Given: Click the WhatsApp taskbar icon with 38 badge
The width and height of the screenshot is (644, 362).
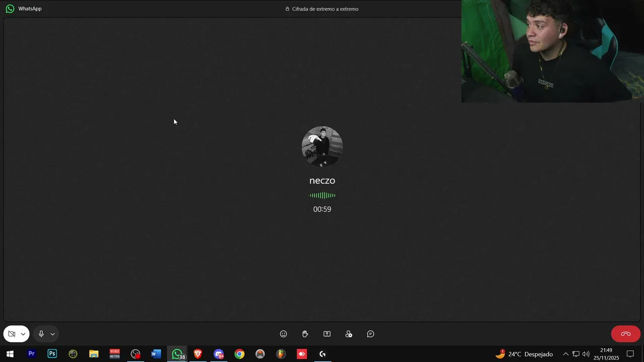Looking at the screenshot, I should [177, 354].
